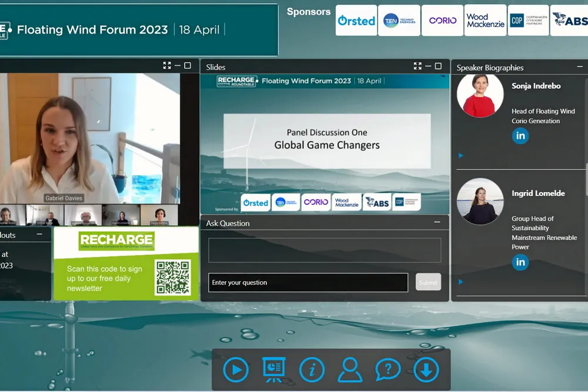Click the play media icon in bottom toolbar
This screenshot has height=392, width=588.
coord(236,370)
